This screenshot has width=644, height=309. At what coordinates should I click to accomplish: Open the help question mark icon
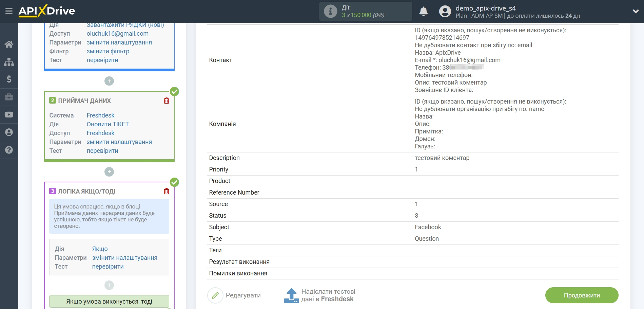pyautogui.click(x=9, y=150)
